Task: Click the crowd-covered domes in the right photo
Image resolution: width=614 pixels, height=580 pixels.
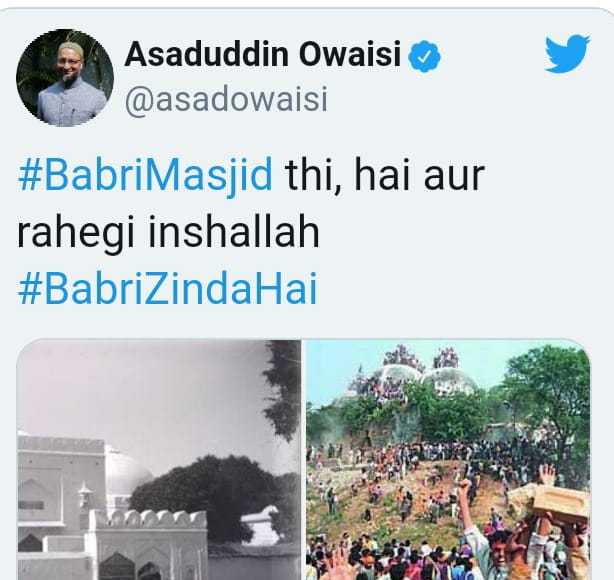Action: 417,376
